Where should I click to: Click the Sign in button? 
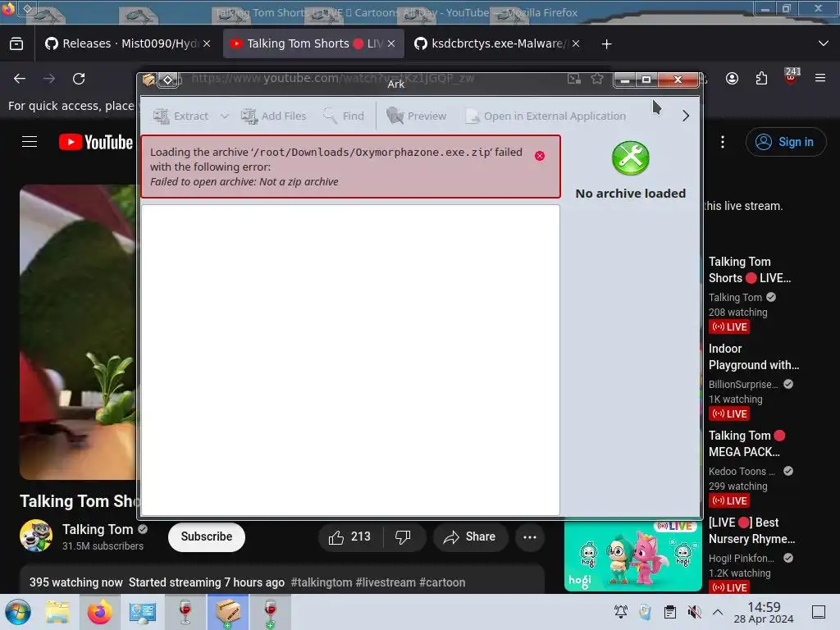pyautogui.click(x=785, y=142)
